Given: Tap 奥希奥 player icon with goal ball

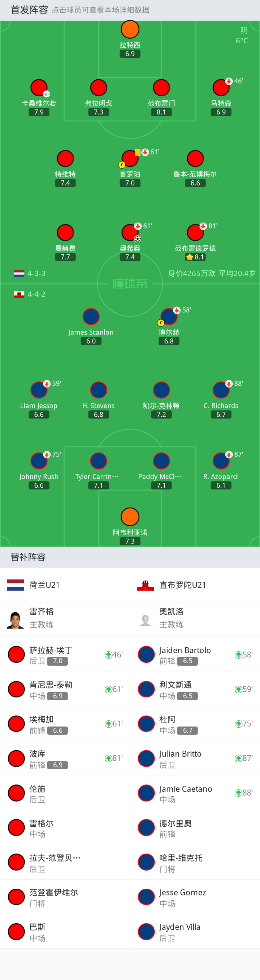Looking at the screenshot, I should coord(130,232).
